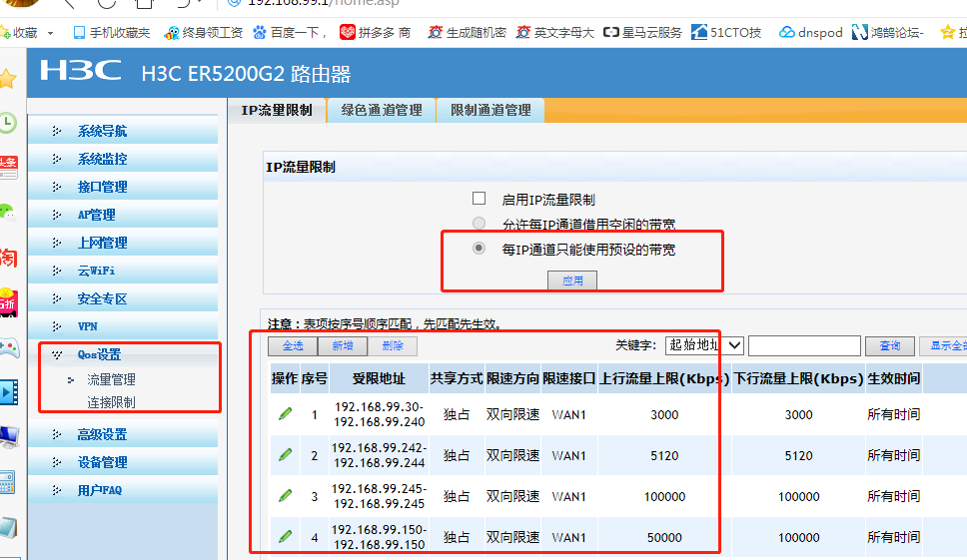Enable 启用IP流量限制 checkbox

coord(479,199)
